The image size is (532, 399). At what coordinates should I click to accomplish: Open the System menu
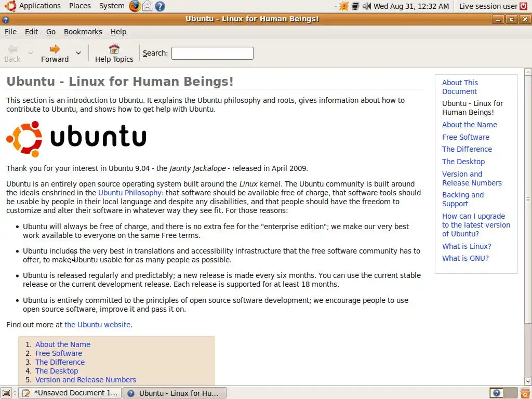point(112,6)
